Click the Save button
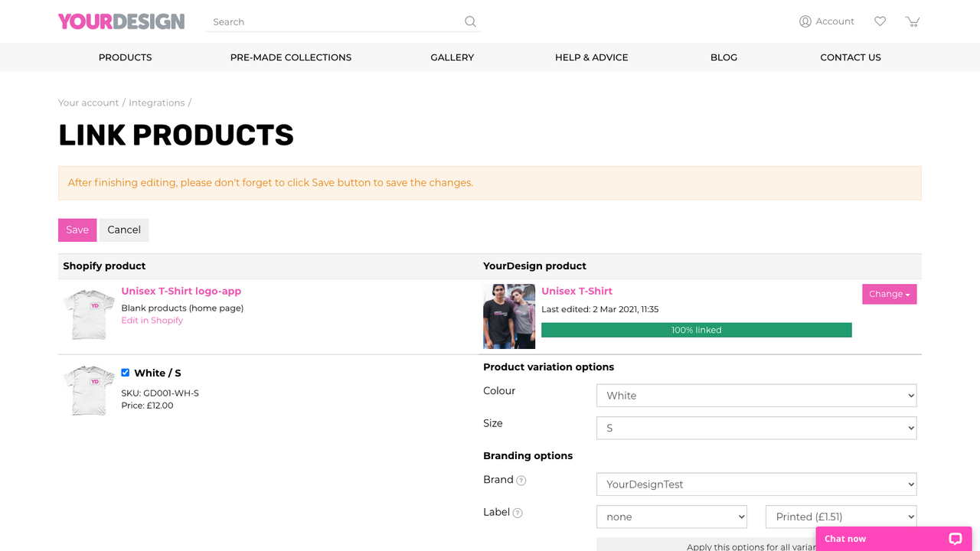The width and height of the screenshot is (980, 551). pyautogui.click(x=77, y=230)
